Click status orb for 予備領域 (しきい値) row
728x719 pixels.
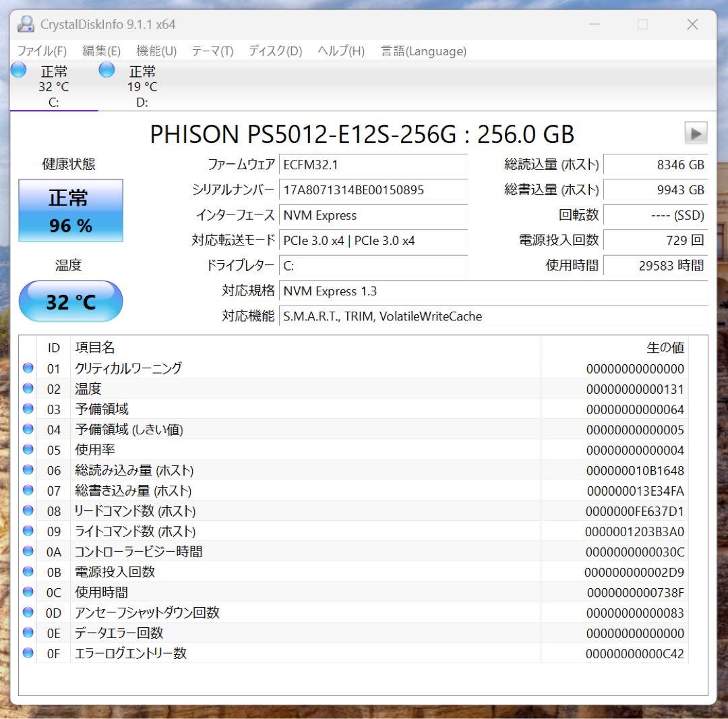tap(28, 429)
